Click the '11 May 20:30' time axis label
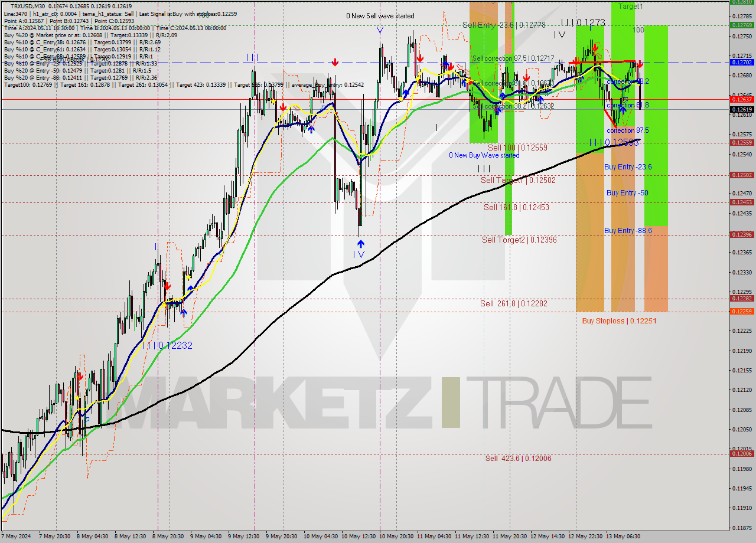 coord(509,537)
